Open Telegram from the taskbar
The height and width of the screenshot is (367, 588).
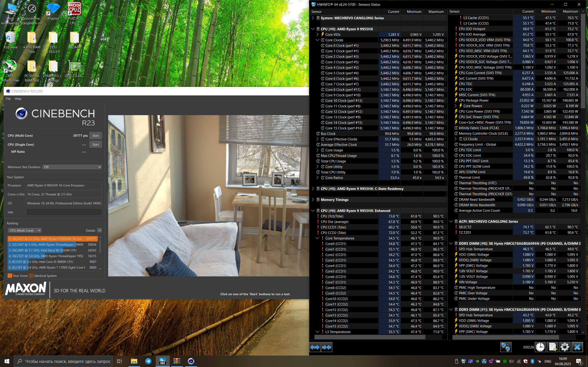click(x=148, y=361)
